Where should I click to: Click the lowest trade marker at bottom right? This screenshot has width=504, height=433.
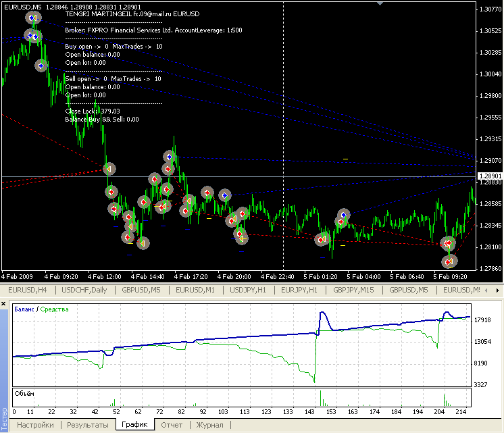[x=449, y=261]
